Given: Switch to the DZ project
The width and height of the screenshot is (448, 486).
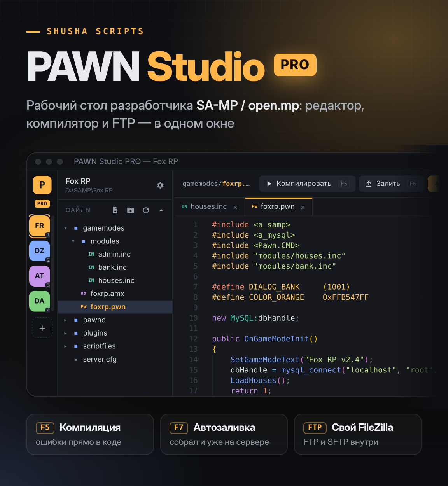Looking at the screenshot, I should point(39,251).
